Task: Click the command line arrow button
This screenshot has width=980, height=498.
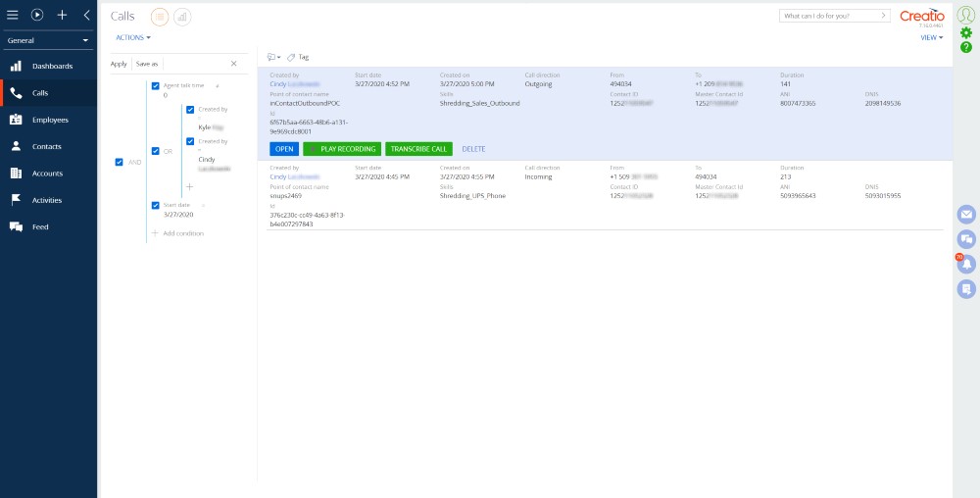Action: (884, 16)
